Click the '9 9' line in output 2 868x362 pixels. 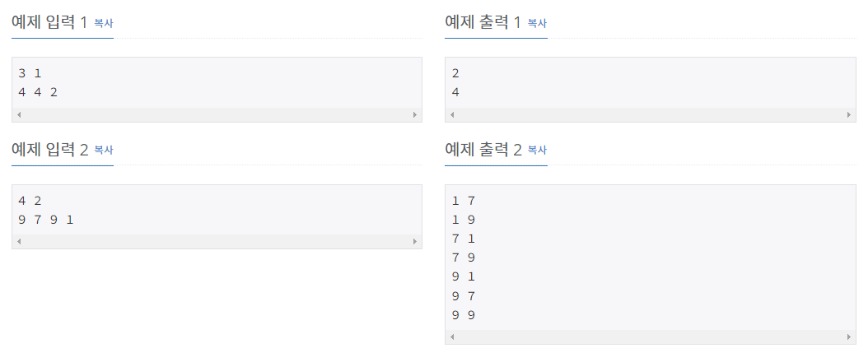click(464, 315)
